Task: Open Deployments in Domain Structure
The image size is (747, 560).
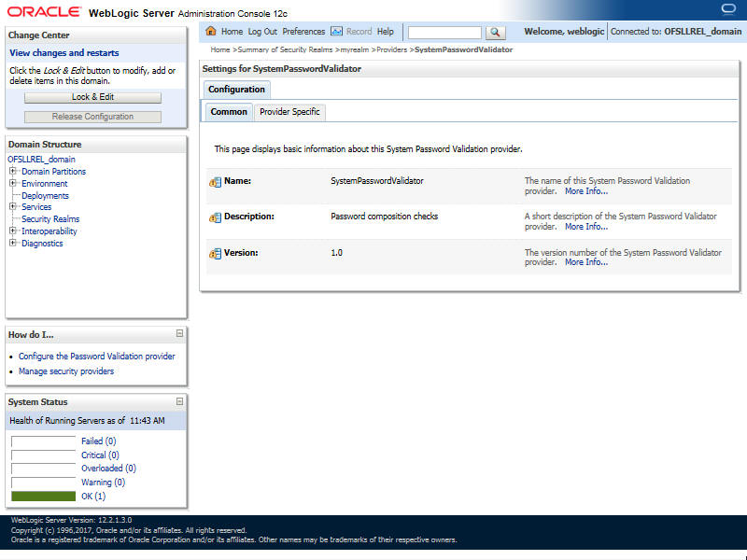Action: pos(45,196)
